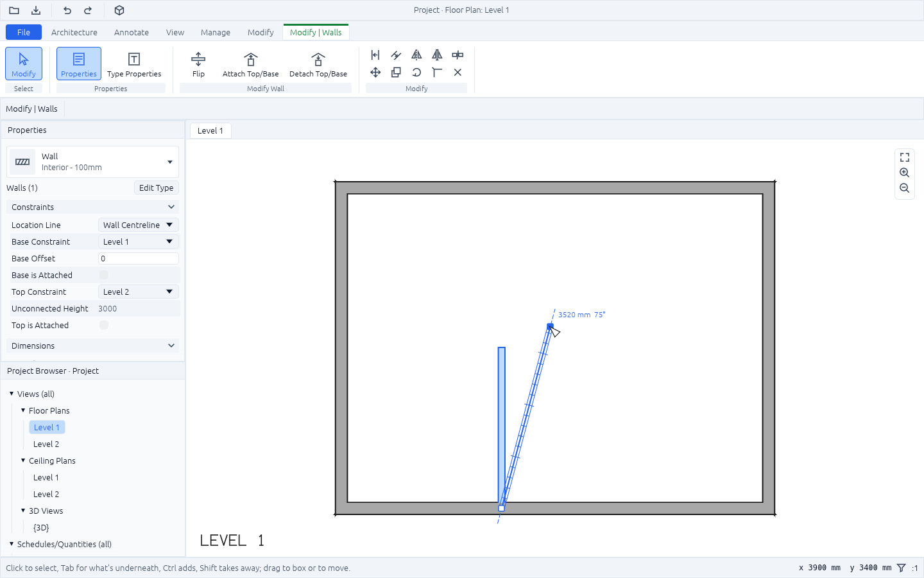The image size is (924, 578).
Task: Open the Base Constraint dropdown
Action: pyautogui.click(x=139, y=241)
